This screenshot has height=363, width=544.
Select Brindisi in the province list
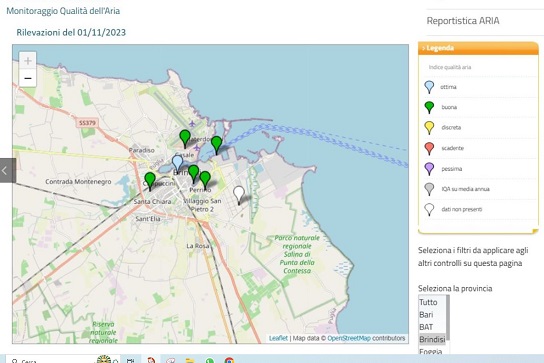click(432, 339)
